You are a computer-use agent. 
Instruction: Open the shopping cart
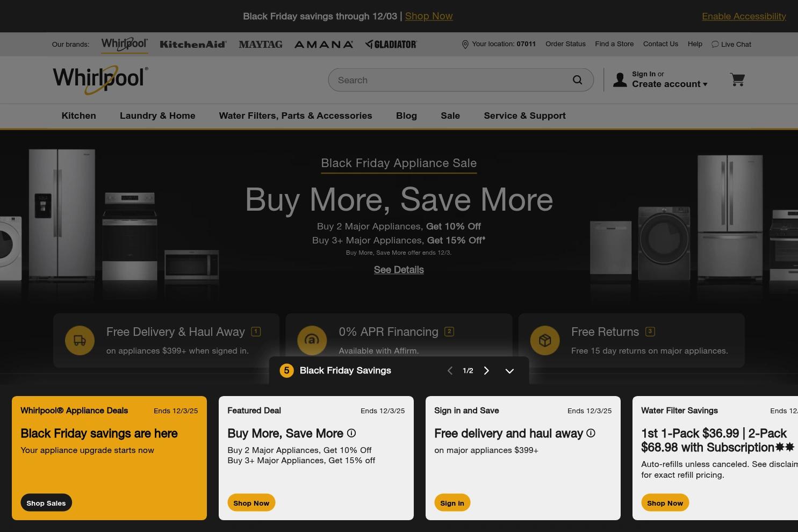[x=737, y=80]
